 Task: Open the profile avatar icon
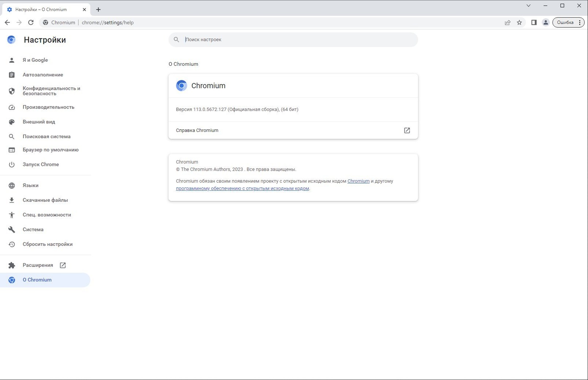[546, 22]
